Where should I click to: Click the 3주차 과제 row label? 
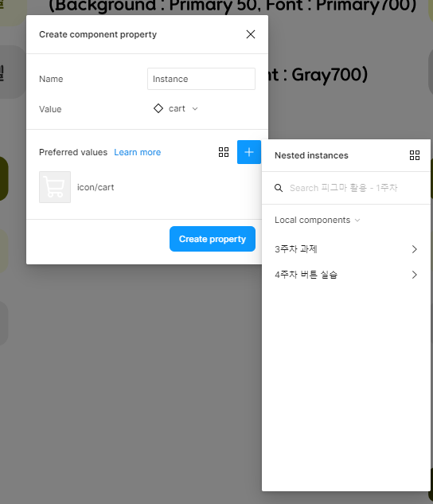296,249
